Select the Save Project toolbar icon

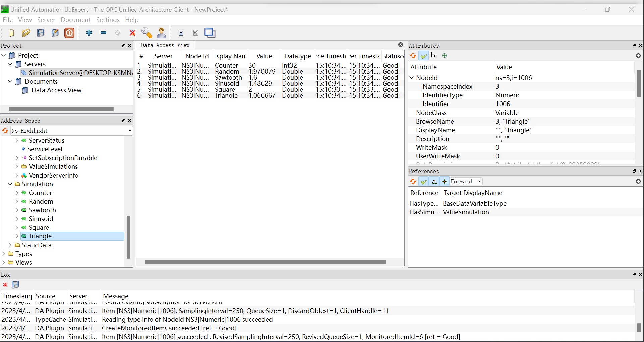click(x=41, y=32)
